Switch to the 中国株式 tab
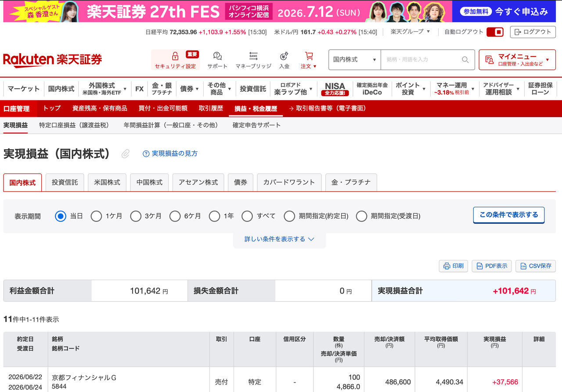 [149, 182]
